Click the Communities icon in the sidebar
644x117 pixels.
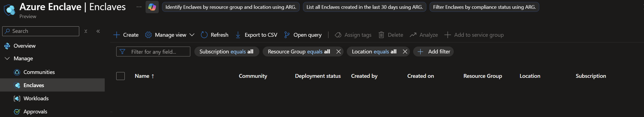coord(17,72)
